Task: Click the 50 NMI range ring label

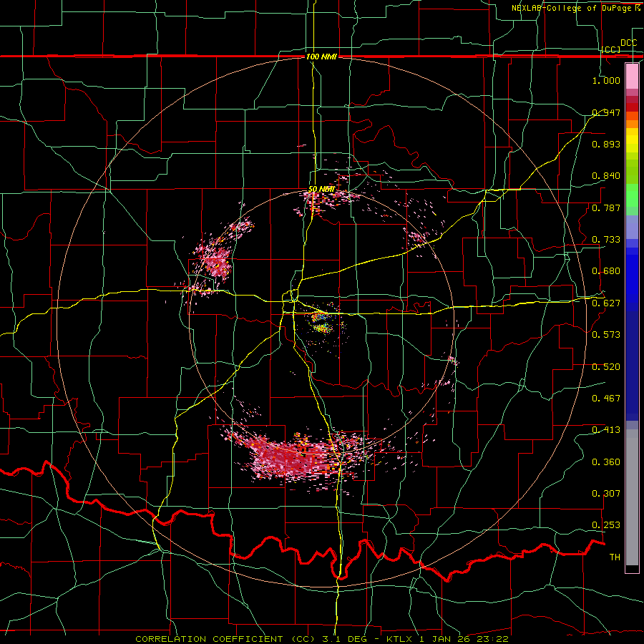Action: (321, 190)
